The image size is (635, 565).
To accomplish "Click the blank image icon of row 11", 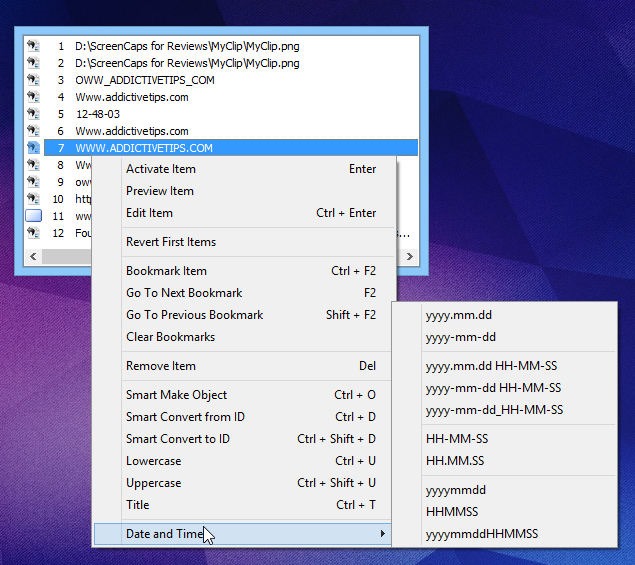I will (x=33, y=215).
